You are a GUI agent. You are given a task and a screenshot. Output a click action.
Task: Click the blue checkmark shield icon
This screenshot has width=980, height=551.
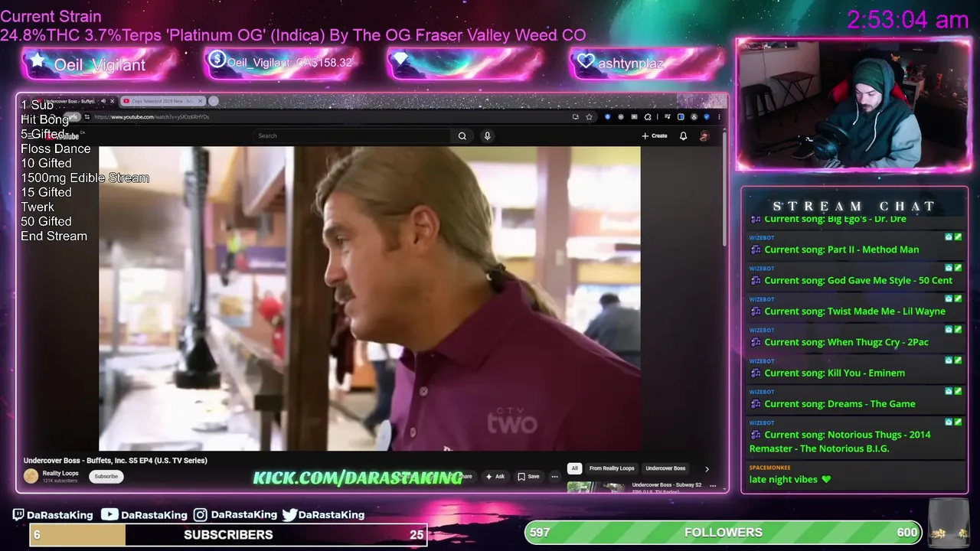click(707, 117)
